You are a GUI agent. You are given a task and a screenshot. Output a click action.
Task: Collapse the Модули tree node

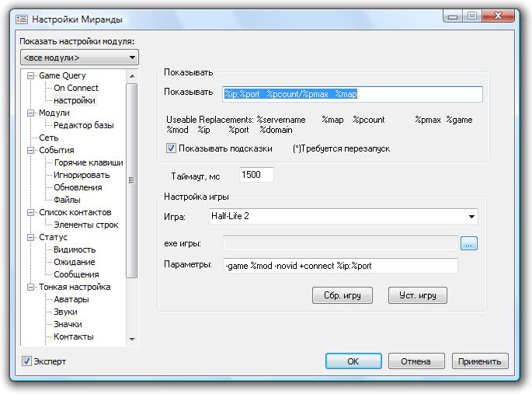(x=30, y=113)
